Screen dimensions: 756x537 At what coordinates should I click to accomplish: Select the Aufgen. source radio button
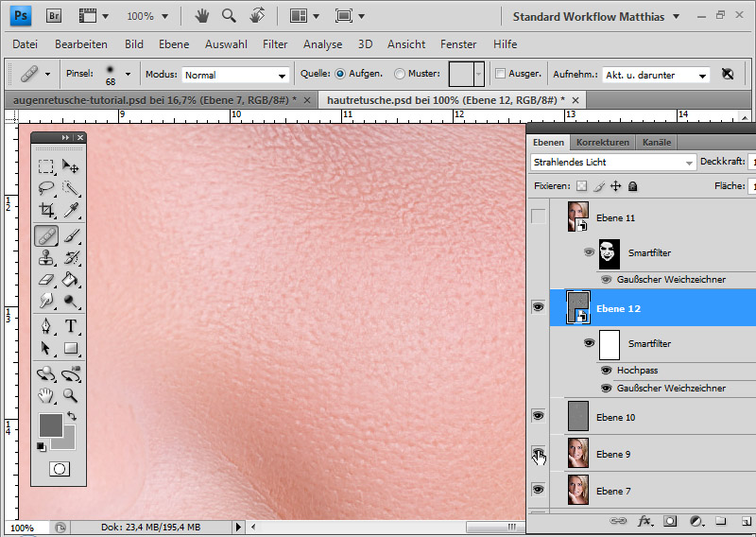340,74
